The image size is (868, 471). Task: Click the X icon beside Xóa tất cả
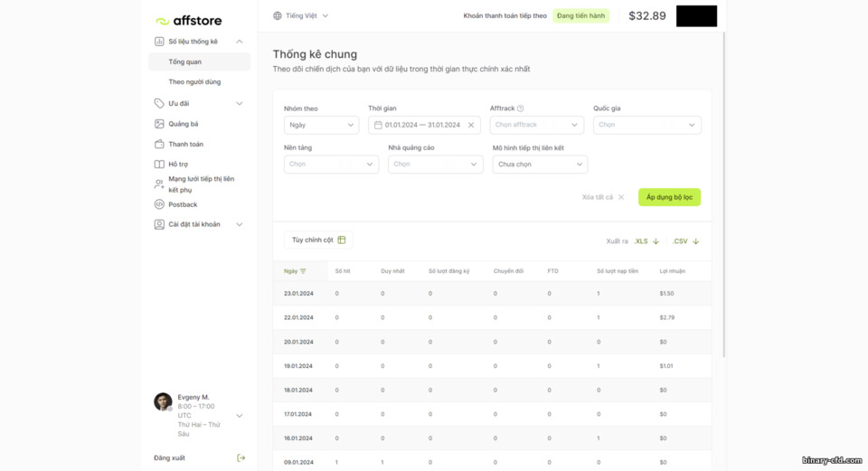click(621, 197)
